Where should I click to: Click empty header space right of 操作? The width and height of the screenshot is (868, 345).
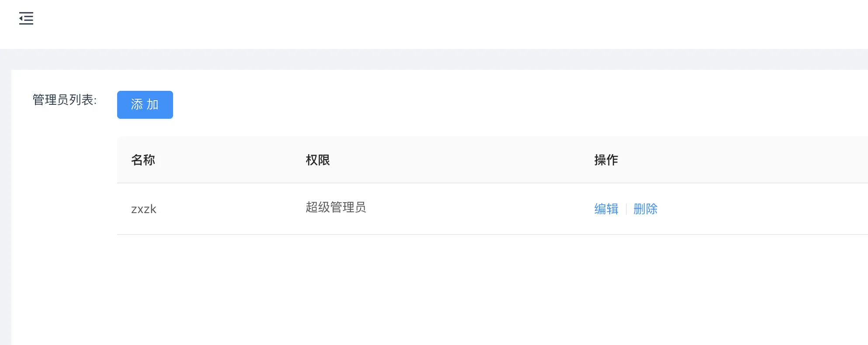coord(743,160)
